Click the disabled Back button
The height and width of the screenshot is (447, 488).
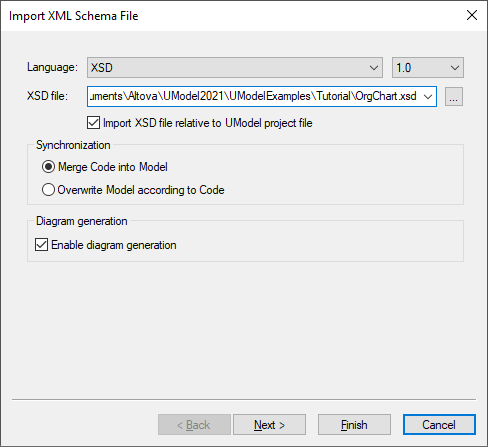(194, 425)
